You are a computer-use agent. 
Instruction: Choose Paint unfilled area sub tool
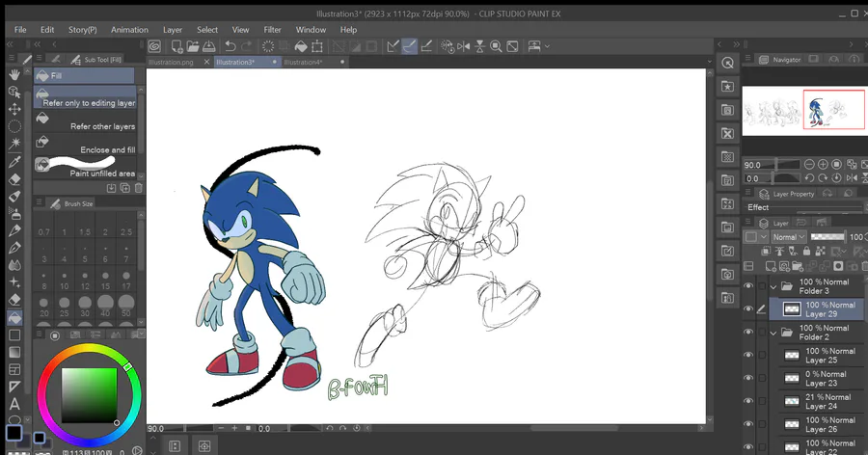pos(85,168)
